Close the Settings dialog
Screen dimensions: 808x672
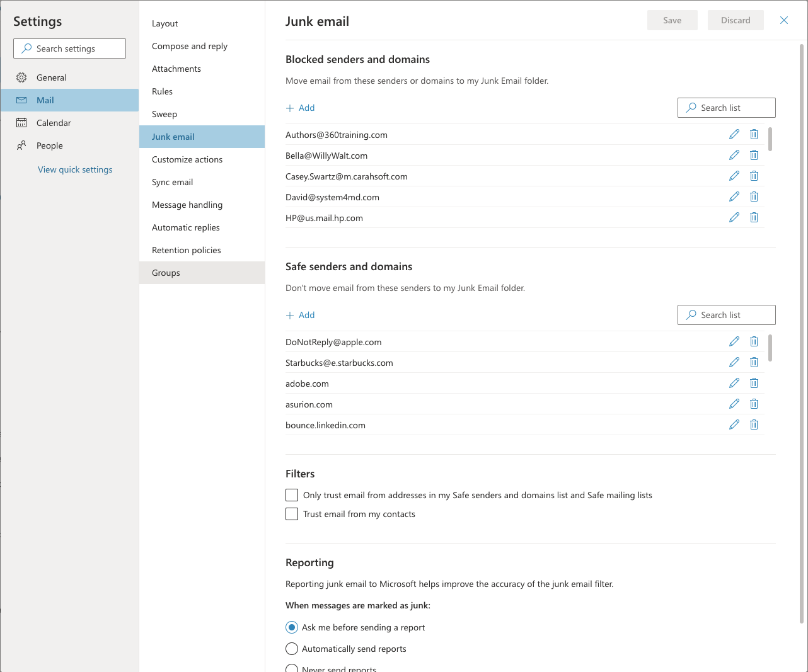[784, 20]
